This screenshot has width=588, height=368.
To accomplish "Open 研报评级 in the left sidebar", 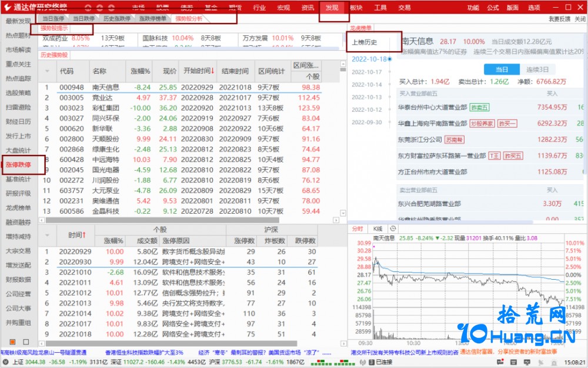I will point(18,193).
